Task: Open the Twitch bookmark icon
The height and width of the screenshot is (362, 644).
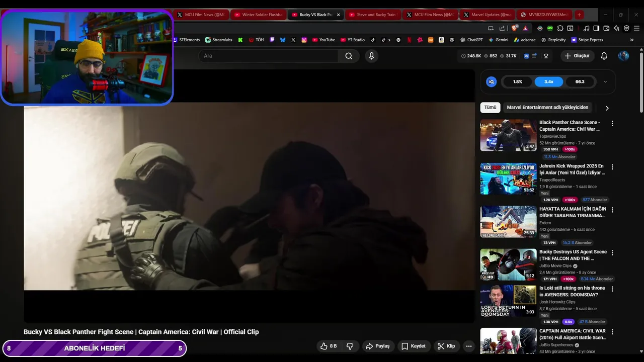Action: pos(272,40)
